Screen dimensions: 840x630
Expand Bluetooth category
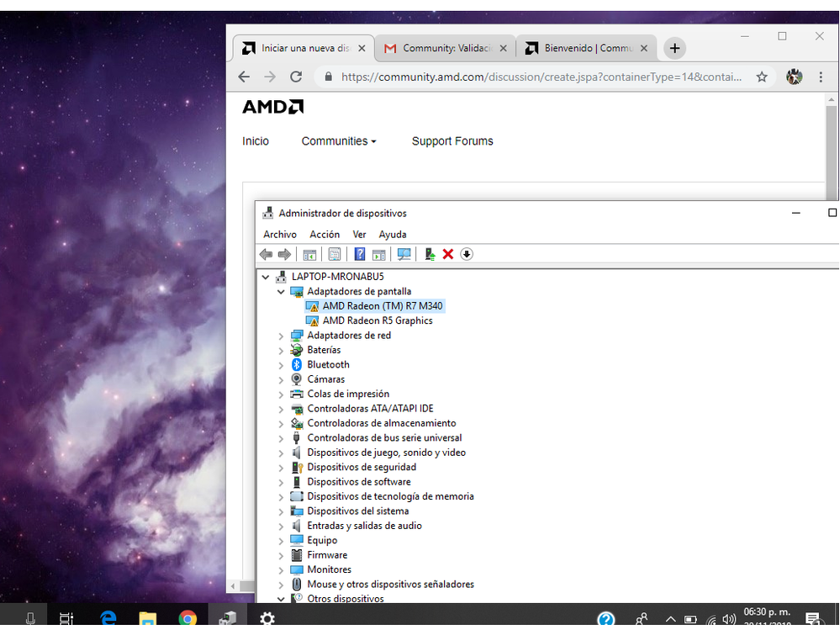coord(281,365)
